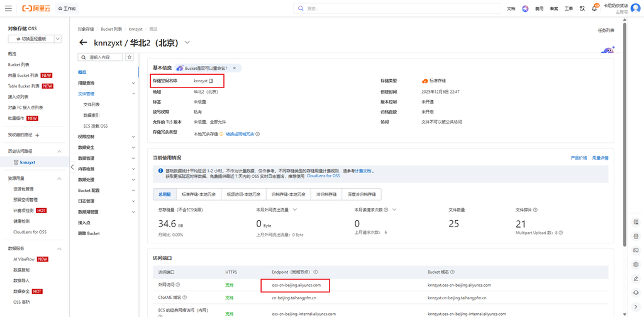Collapse the 历史访问路径 section
This screenshot has width=644, height=317.
click(x=58, y=152)
